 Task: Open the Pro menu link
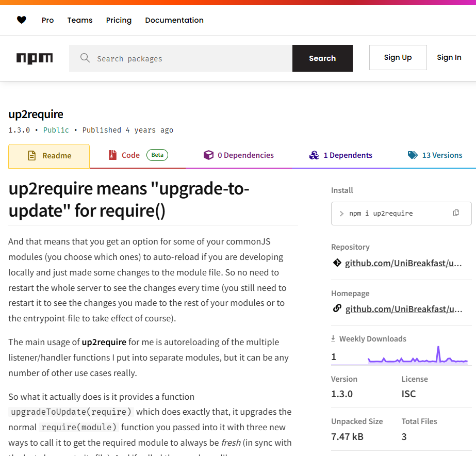click(47, 20)
